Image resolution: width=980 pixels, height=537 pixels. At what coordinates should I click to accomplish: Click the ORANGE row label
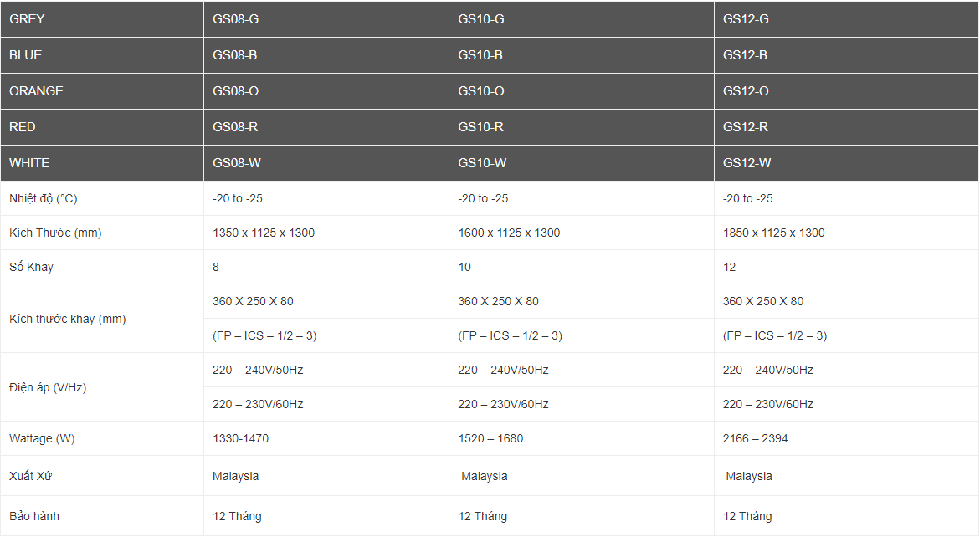click(36, 91)
